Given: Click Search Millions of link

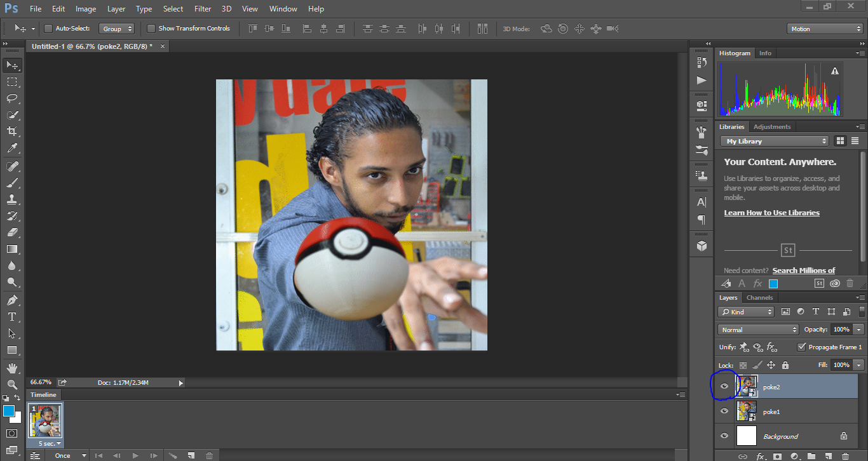Looking at the screenshot, I should coord(804,271).
